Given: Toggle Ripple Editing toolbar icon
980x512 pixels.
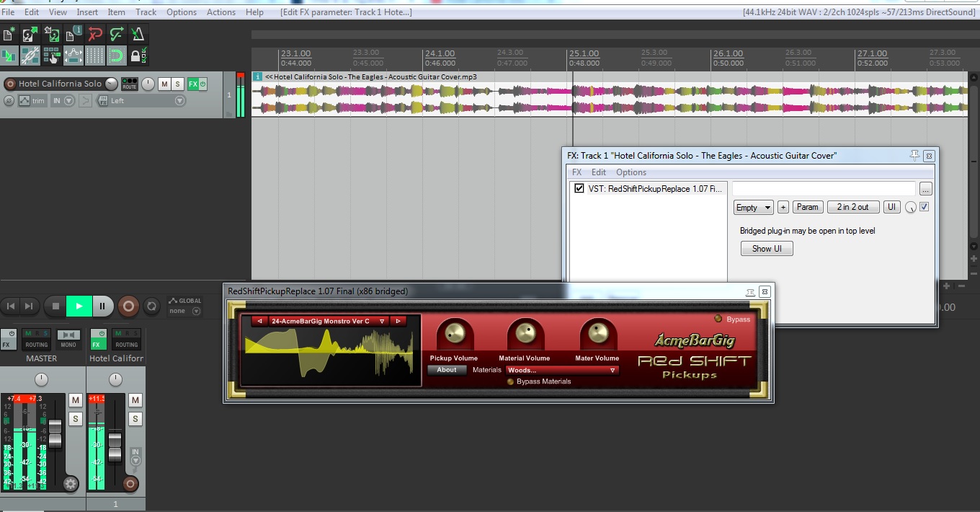Looking at the screenshot, I should [x=52, y=56].
